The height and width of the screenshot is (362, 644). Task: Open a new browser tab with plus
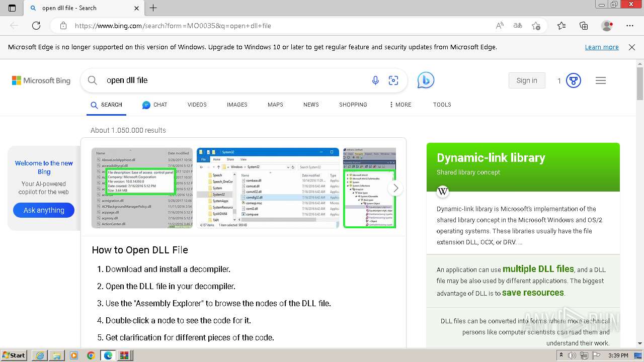coord(153,8)
